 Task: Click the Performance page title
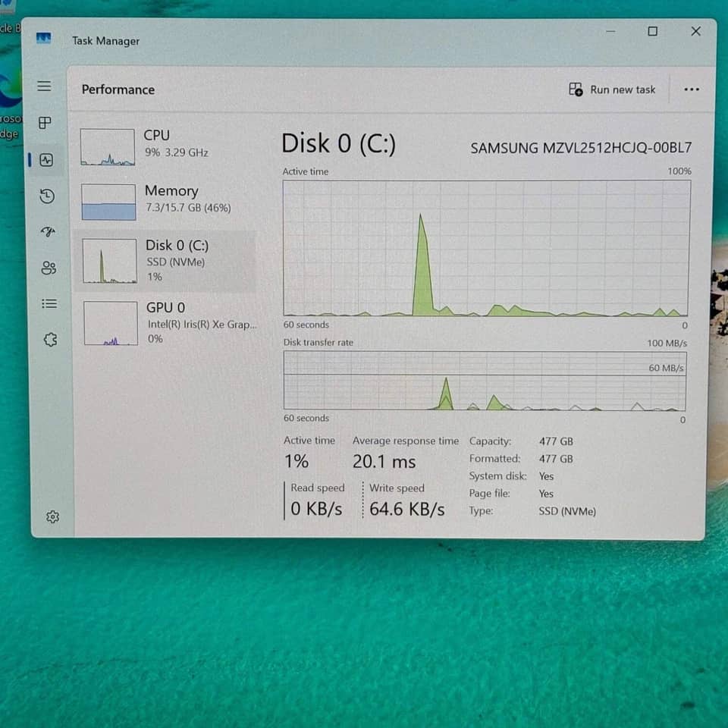pyautogui.click(x=118, y=89)
